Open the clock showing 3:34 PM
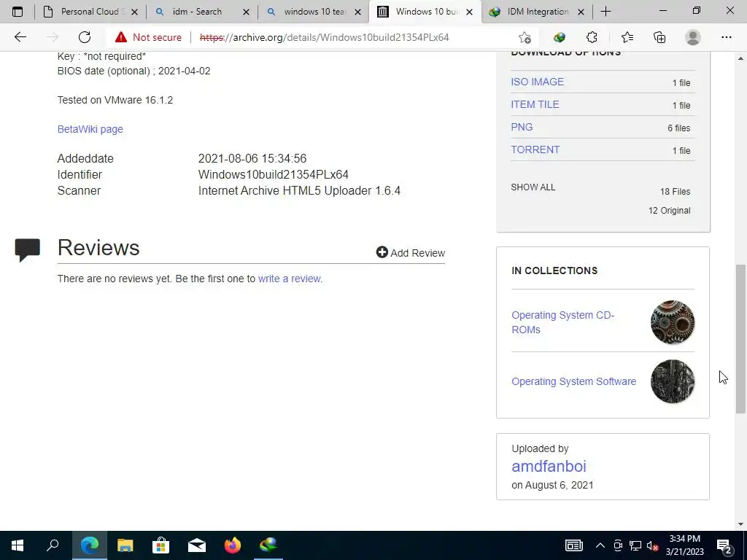Viewport: 747px width, 560px height. 684,545
